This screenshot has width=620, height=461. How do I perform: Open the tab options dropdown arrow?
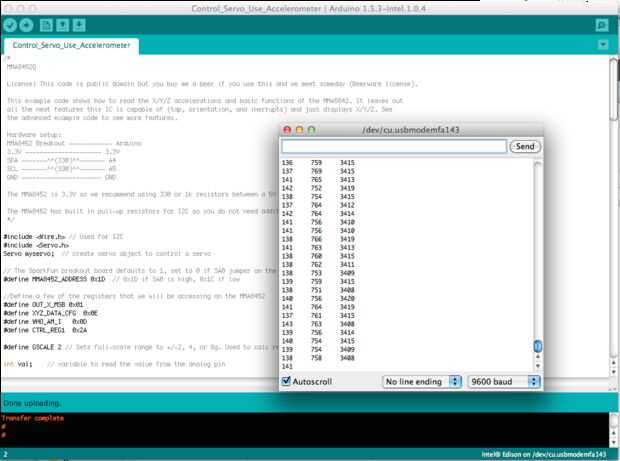pyautogui.click(x=603, y=44)
